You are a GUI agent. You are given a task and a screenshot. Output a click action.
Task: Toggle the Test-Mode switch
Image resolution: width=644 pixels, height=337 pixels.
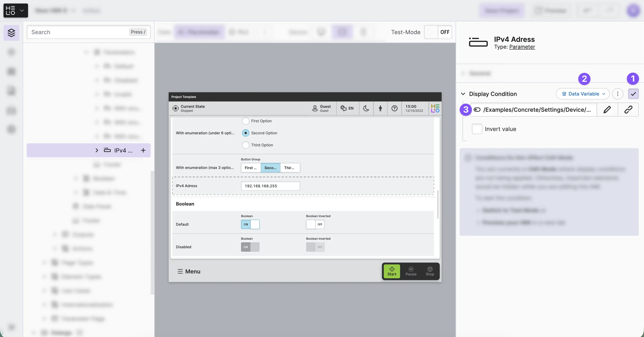click(x=438, y=32)
